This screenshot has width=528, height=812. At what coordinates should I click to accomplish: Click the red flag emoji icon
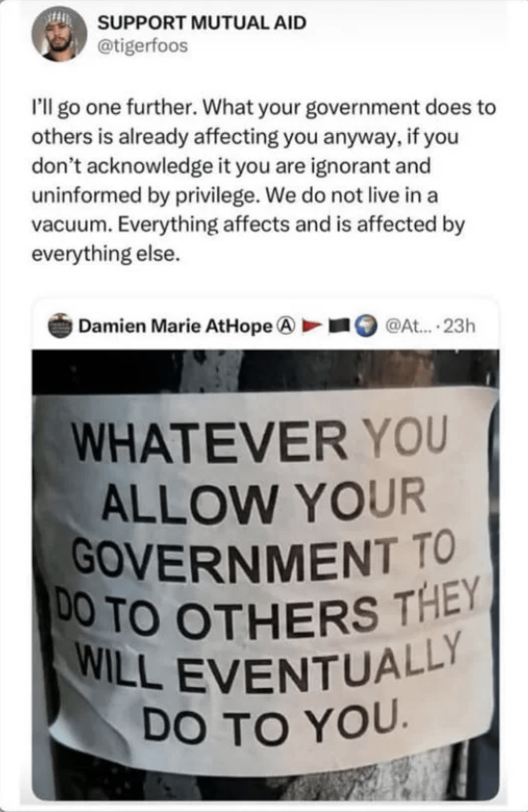coord(313,326)
